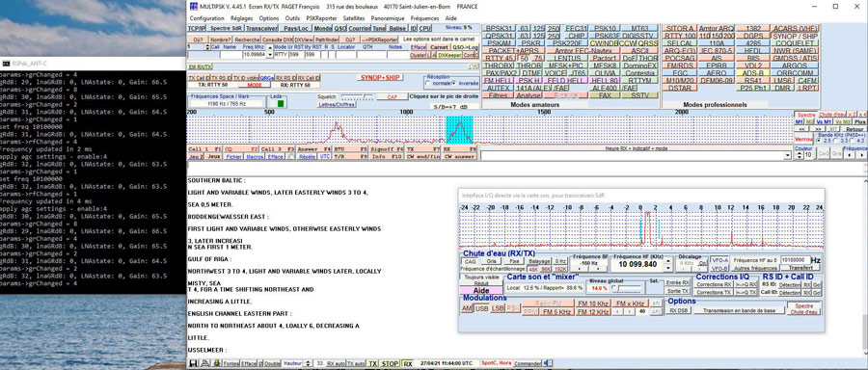Open Chute d'eau tab above the spectrum
This screenshot has height=370, width=868.
coord(833,115)
